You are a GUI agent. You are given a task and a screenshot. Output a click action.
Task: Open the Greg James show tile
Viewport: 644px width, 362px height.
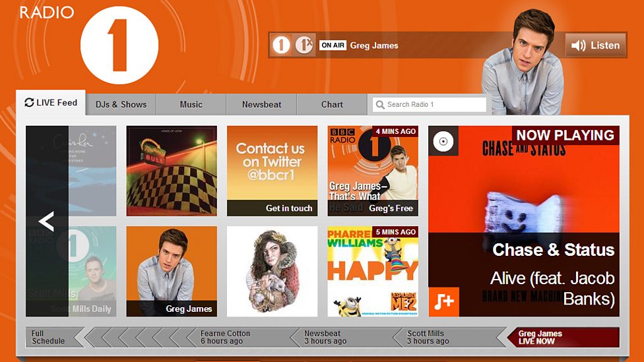pos(172,271)
